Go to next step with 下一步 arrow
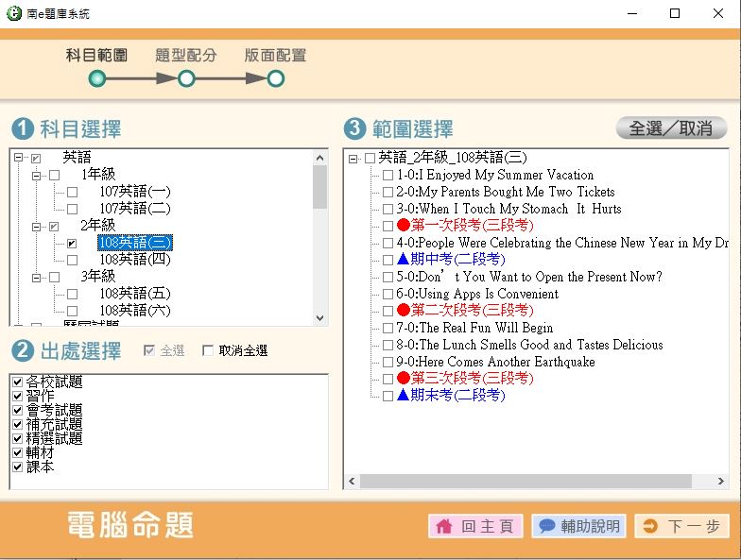 [681, 527]
